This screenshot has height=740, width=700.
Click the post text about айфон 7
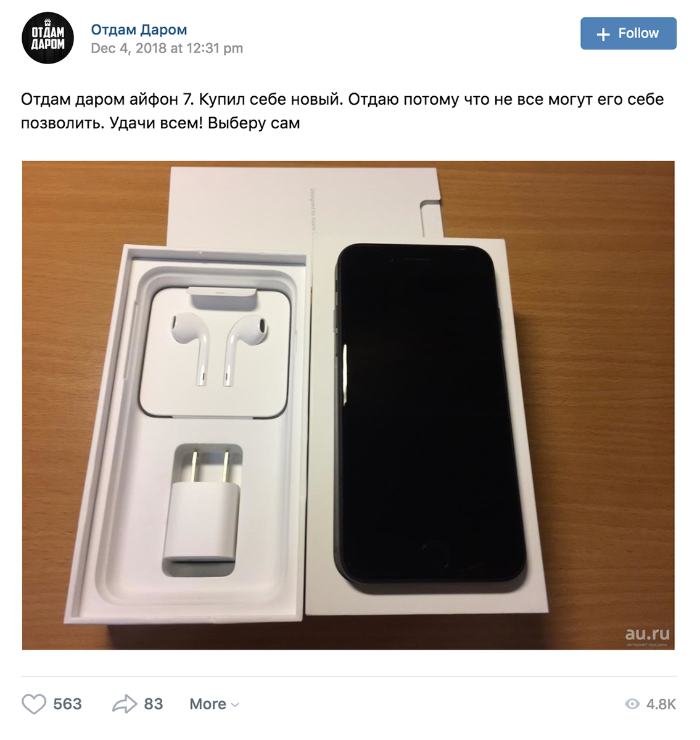[x=342, y=111]
